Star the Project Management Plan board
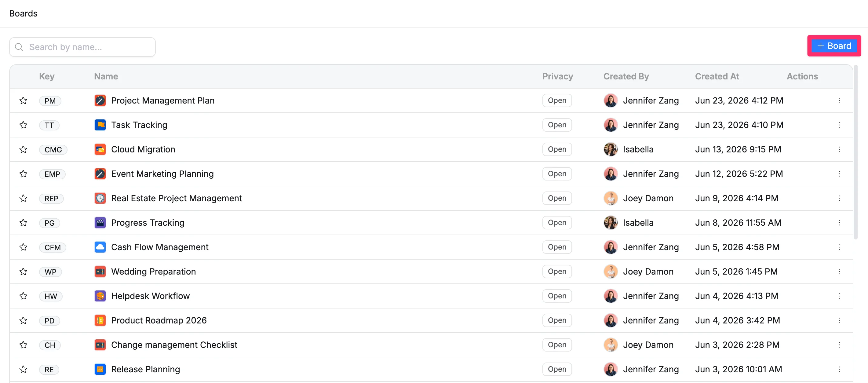Viewport: 868px width, 383px height. tap(23, 100)
